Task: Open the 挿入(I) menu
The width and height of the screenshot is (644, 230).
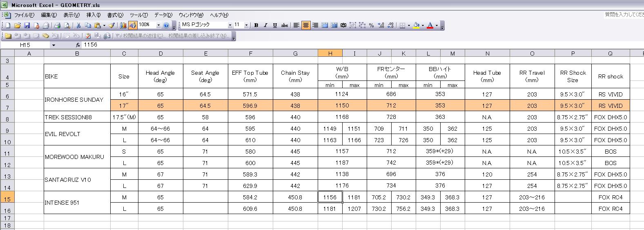Action: 93,15
